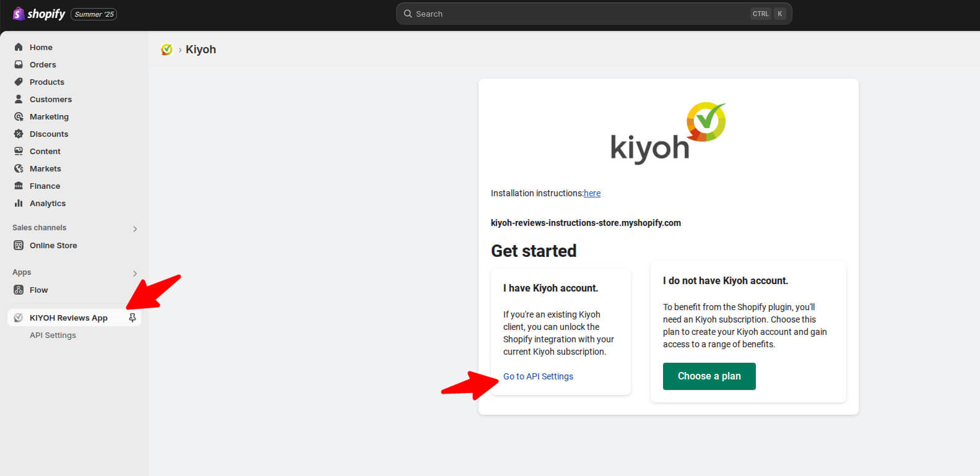Screen dimensions: 980x476
Task: Unpin KIYOH Reviews App with pin icon
Action: coord(132,318)
